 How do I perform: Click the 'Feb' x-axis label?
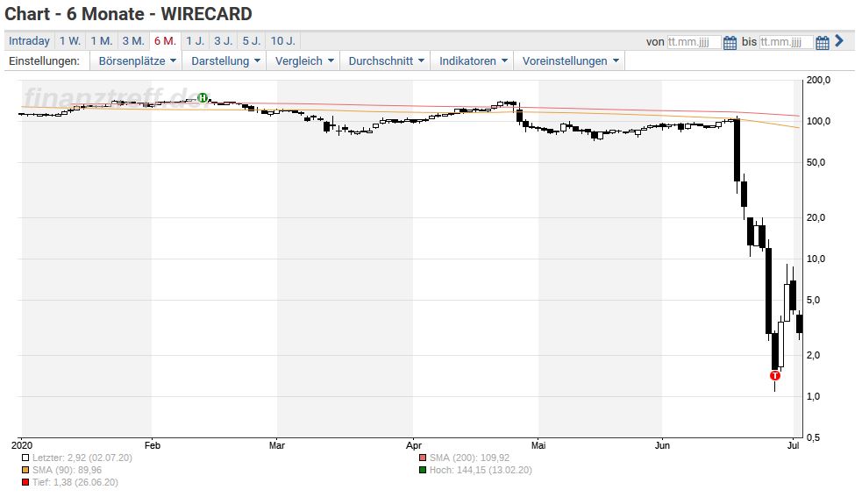coord(153,445)
